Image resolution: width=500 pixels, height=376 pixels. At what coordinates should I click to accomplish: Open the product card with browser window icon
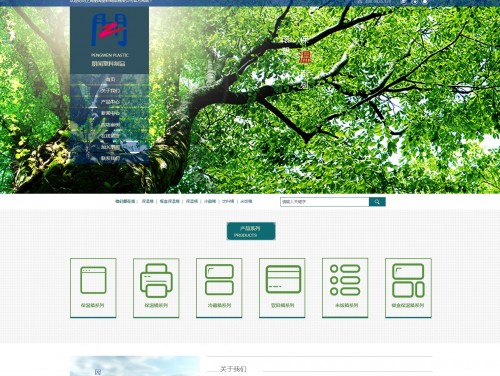(93, 288)
